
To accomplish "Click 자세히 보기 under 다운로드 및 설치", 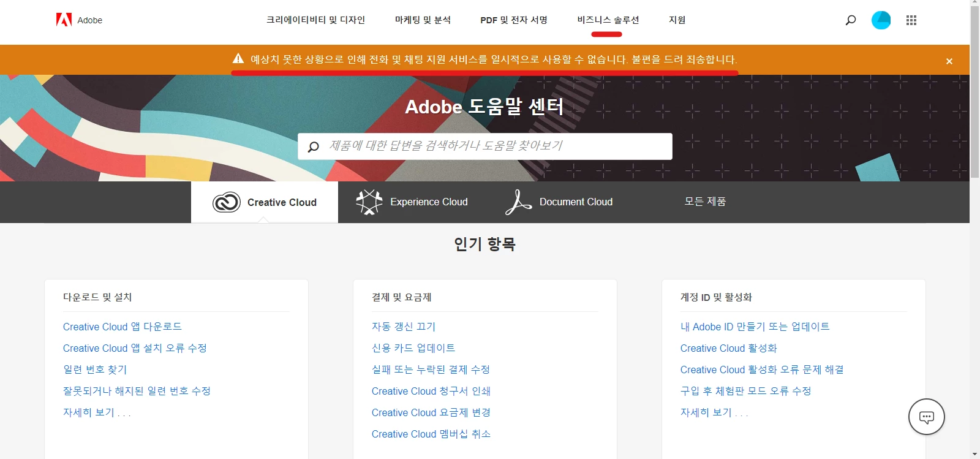I will click(x=97, y=412).
